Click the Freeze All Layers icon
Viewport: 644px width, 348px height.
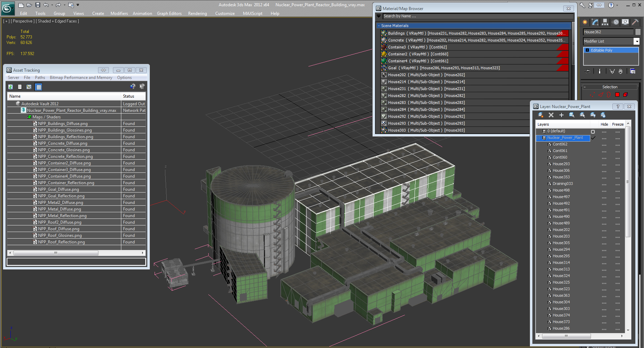[603, 115]
